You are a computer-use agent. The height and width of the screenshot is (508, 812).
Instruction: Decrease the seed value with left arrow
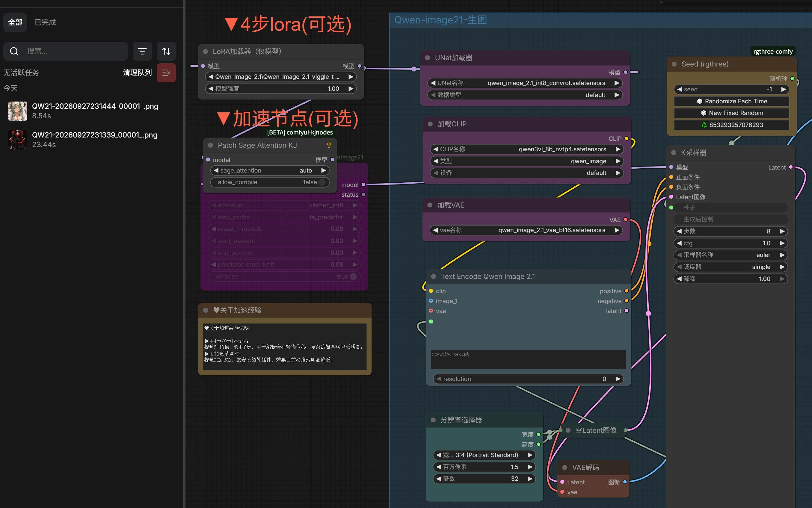click(679, 89)
